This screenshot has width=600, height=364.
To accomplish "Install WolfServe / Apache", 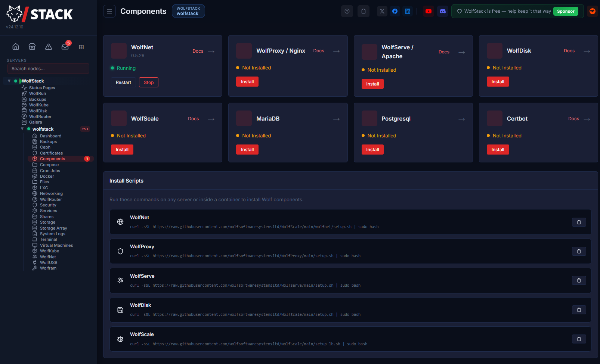I will tap(372, 84).
